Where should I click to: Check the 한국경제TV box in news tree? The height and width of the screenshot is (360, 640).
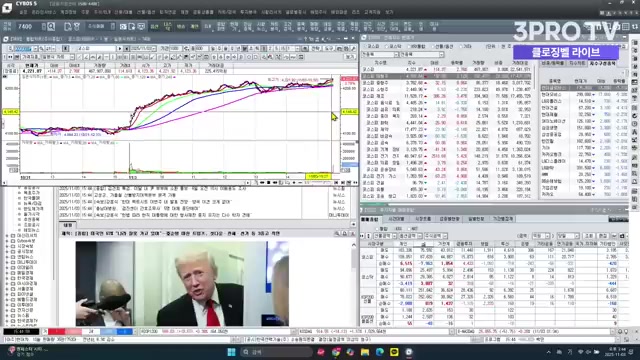(x=13, y=321)
